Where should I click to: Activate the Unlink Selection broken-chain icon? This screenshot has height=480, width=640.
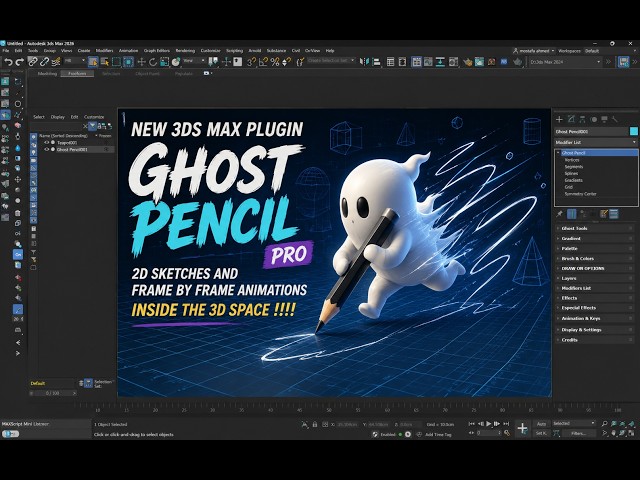44,62
